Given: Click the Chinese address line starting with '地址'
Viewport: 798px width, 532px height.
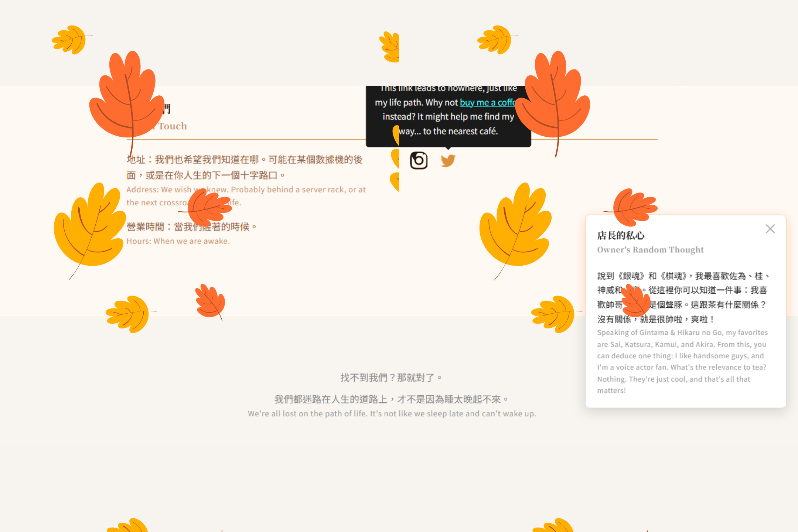Looking at the screenshot, I should click(244, 160).
